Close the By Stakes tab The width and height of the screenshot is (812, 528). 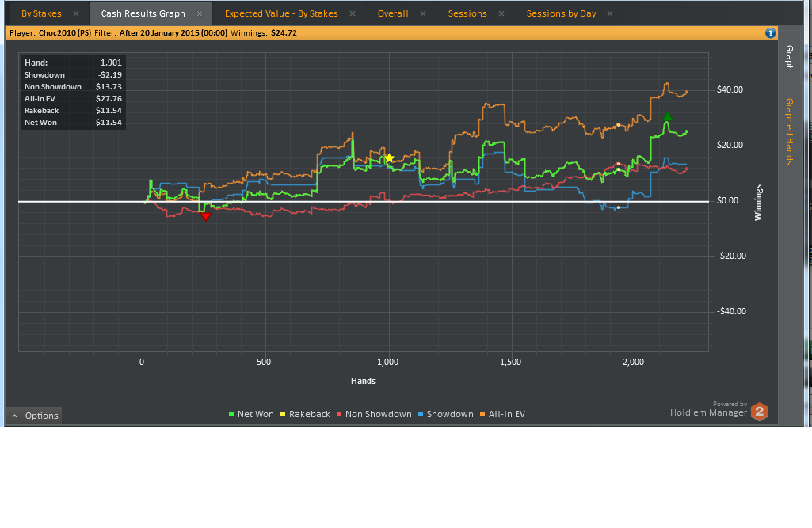coord(76,13)
